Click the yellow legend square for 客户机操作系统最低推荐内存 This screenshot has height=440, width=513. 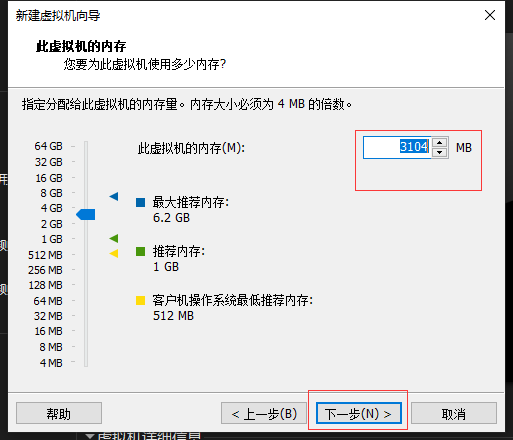pos(140,300)
